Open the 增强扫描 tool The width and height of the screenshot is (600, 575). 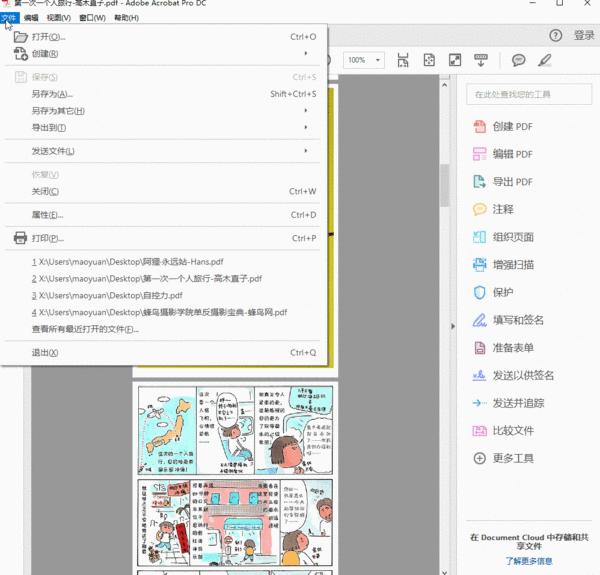504,265
